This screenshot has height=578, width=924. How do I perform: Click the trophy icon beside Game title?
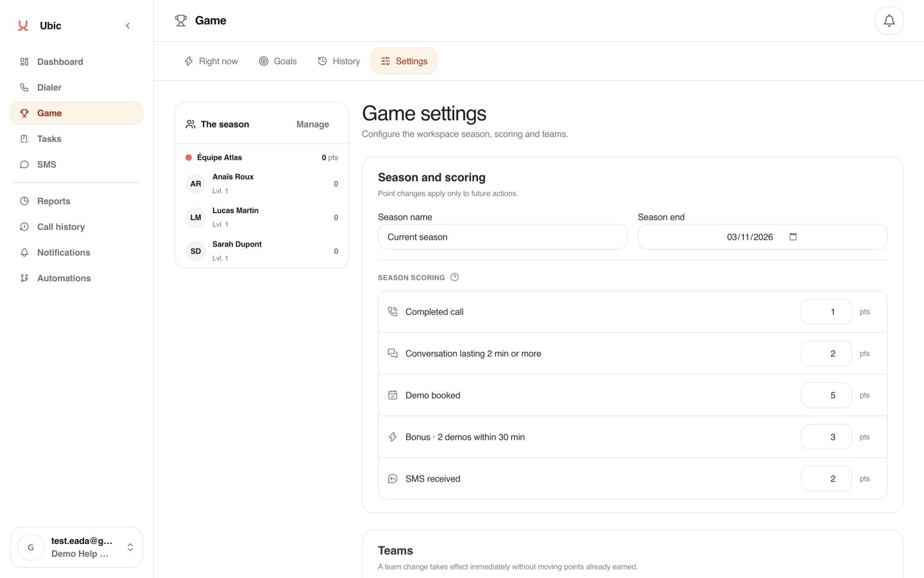(181, 21)
